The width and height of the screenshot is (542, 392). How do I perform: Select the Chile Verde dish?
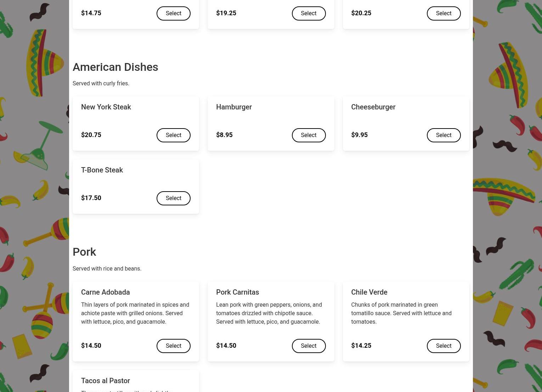pos(444,346)
